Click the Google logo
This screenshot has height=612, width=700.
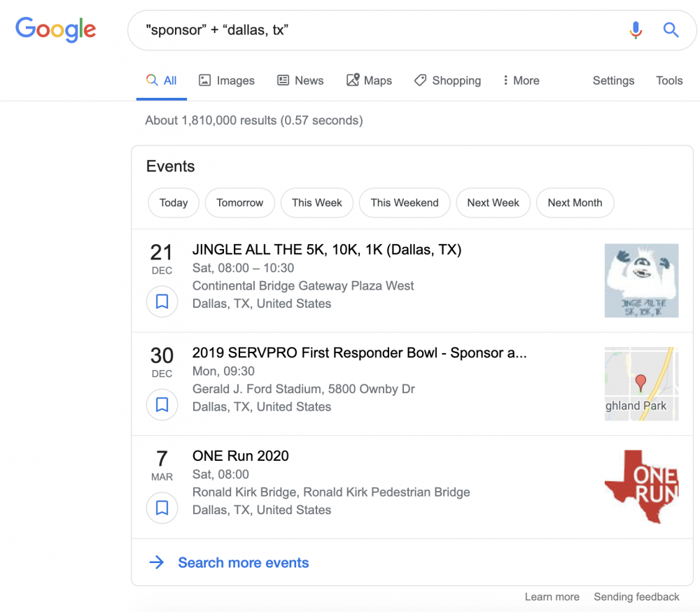tap(55, 29)
